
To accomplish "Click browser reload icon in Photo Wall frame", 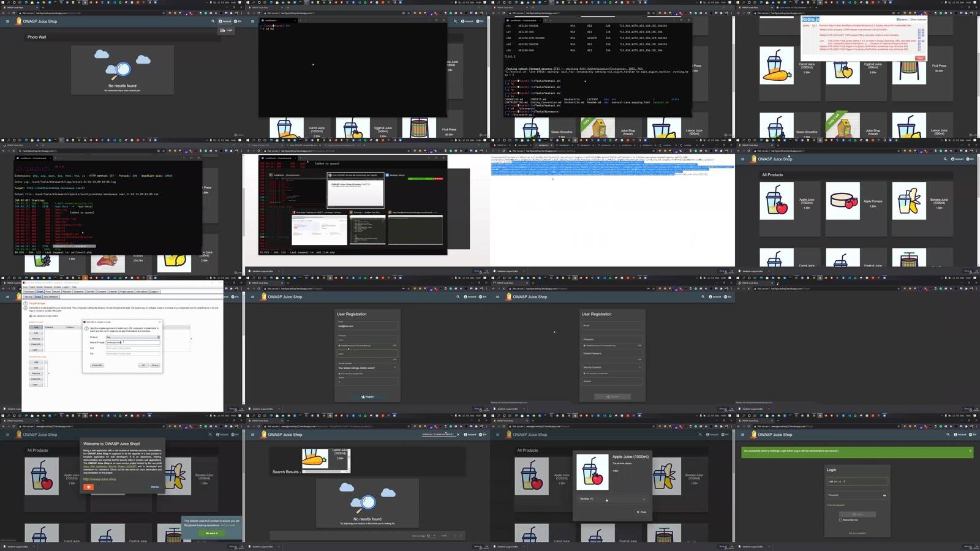I will [x=13, y=13].
